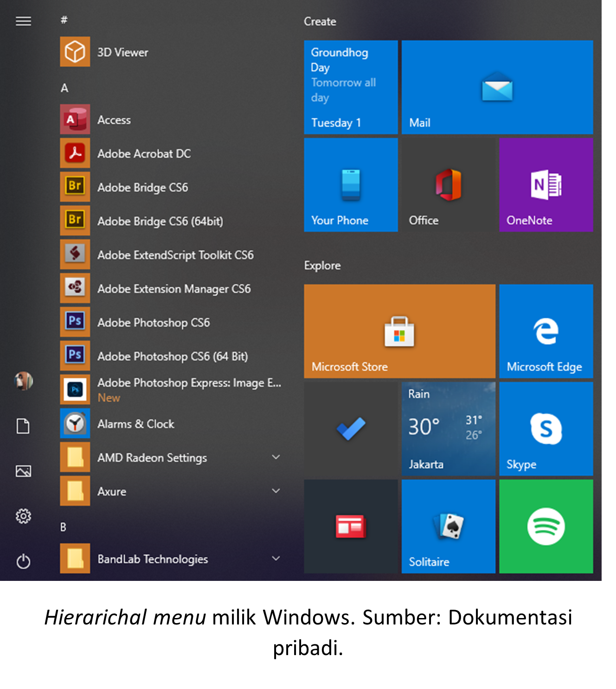The image size is (616, 689).
Task: Click the Adobe Photoshop CS6 (64 Bit) label
Action: point(173,356)
